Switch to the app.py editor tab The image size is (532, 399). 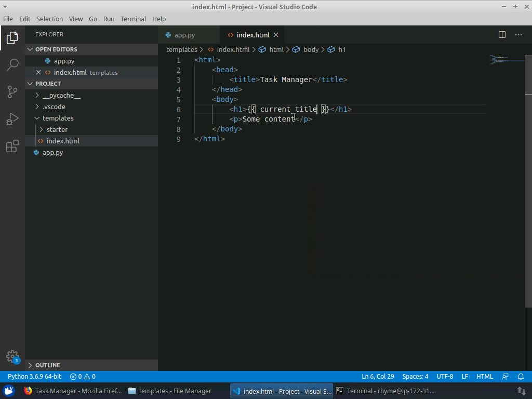coord(184,35)
